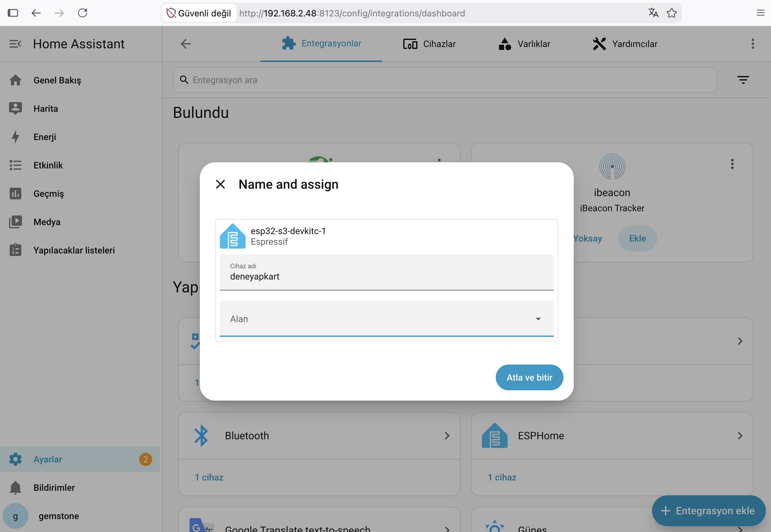Click the browser address bar URL
Screen dimensions: 771x532
pyautogui.click(x=352, y=13)
